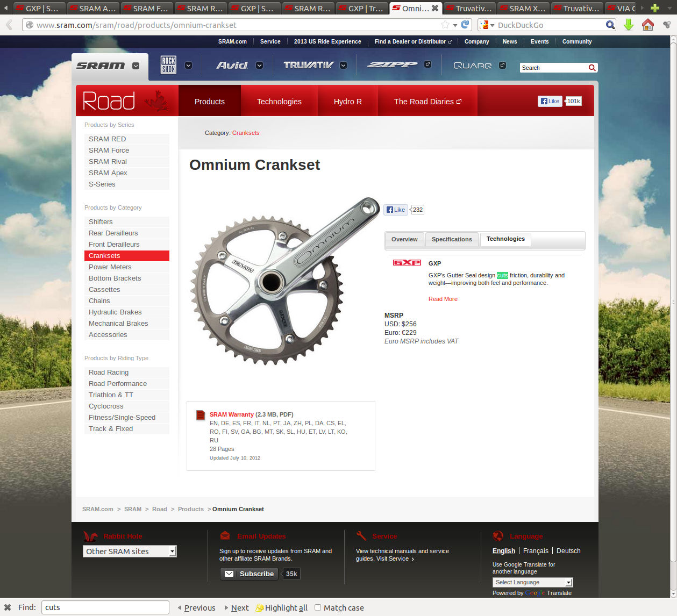Click the vertical scrollbar down arrow
677x616 pixels.
click(x=673, y=593)
